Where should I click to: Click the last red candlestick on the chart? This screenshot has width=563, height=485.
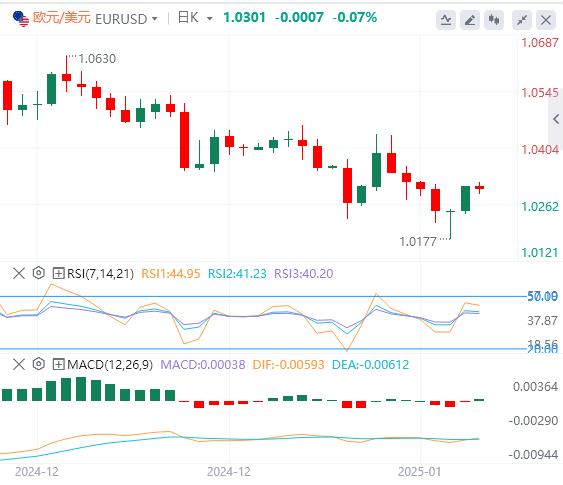480,187
